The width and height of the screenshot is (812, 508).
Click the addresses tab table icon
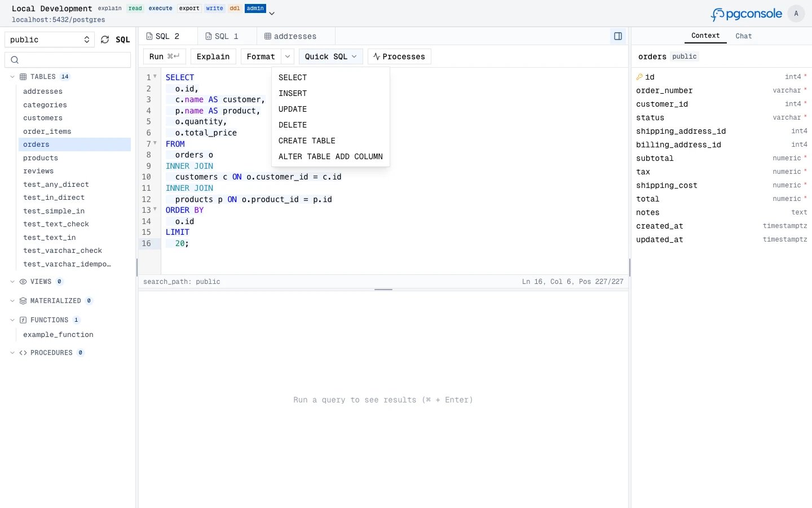268,36
